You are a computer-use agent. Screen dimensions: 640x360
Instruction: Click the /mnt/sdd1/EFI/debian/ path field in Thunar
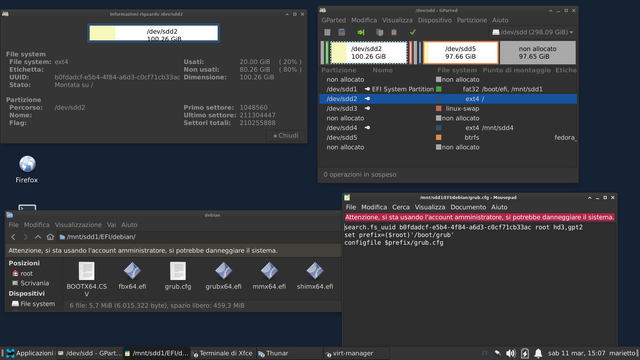(199, 237)
